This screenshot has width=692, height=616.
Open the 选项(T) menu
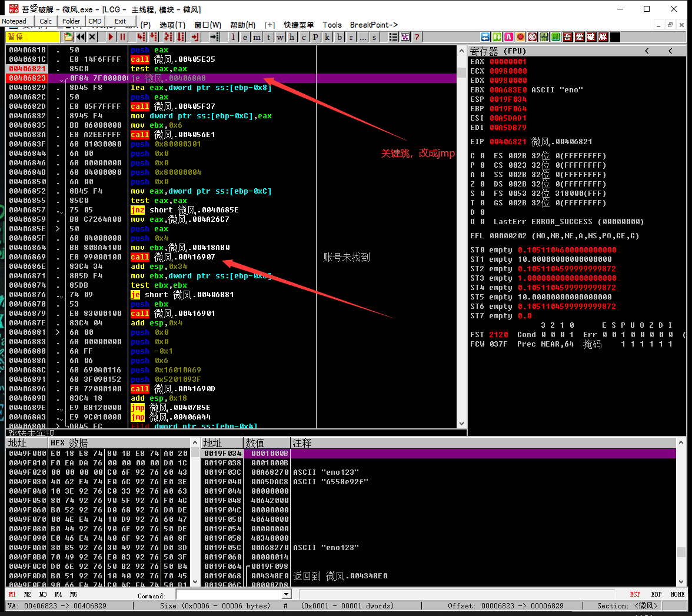[x=172, y=25]
